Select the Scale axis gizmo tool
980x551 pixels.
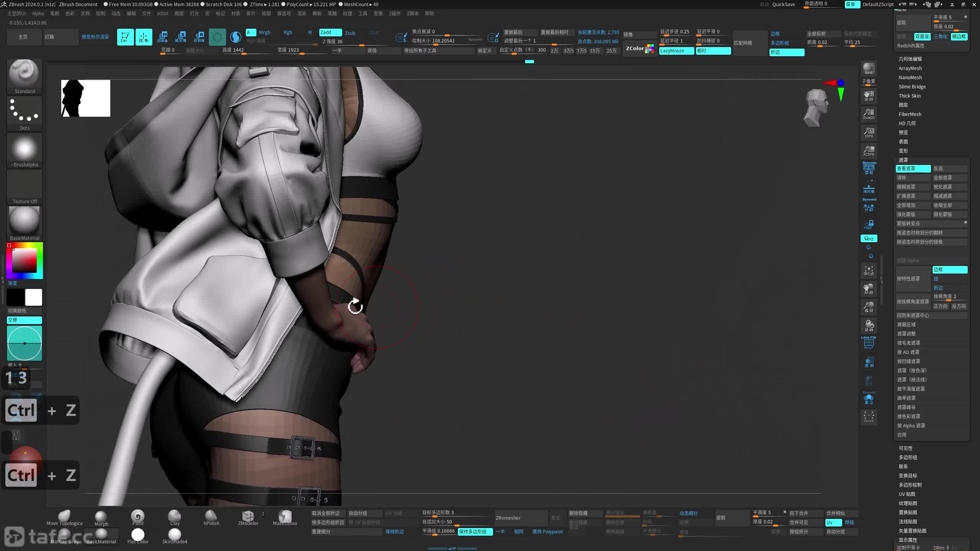pyautogui.click(x=181, y=37)
